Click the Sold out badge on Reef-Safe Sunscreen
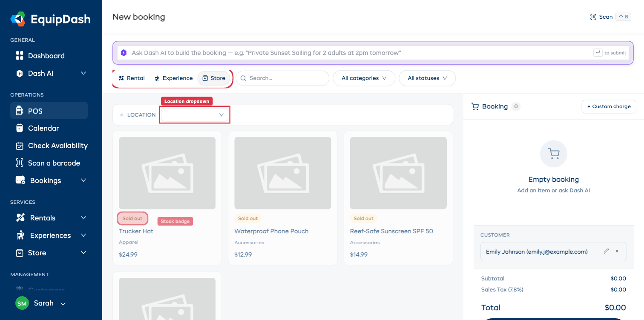The width and height of the screenshot is (644, 320). click(363, 218)
